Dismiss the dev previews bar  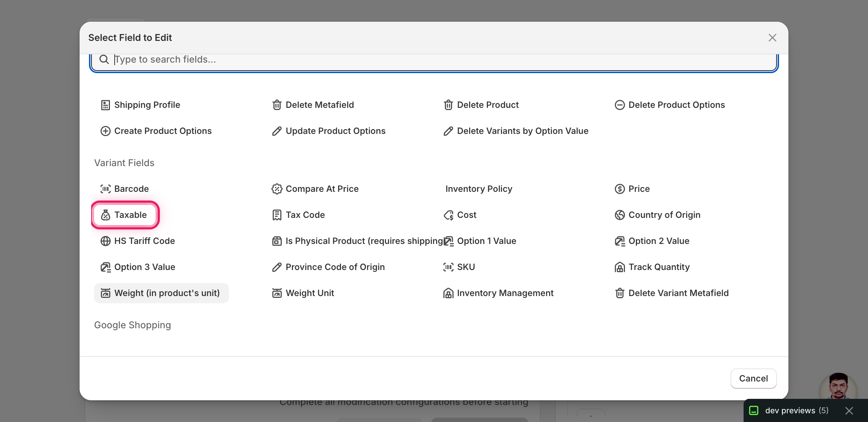pos(849,411)
